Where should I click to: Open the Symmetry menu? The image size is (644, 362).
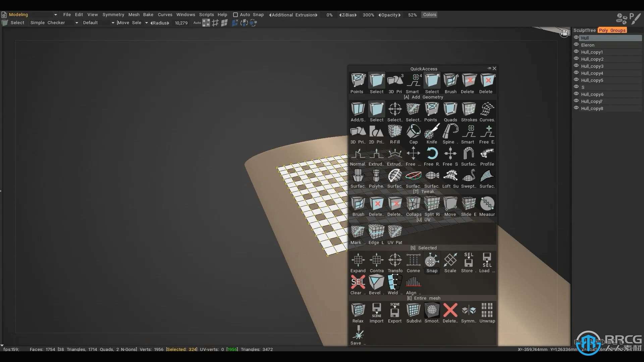coord(113,15)
